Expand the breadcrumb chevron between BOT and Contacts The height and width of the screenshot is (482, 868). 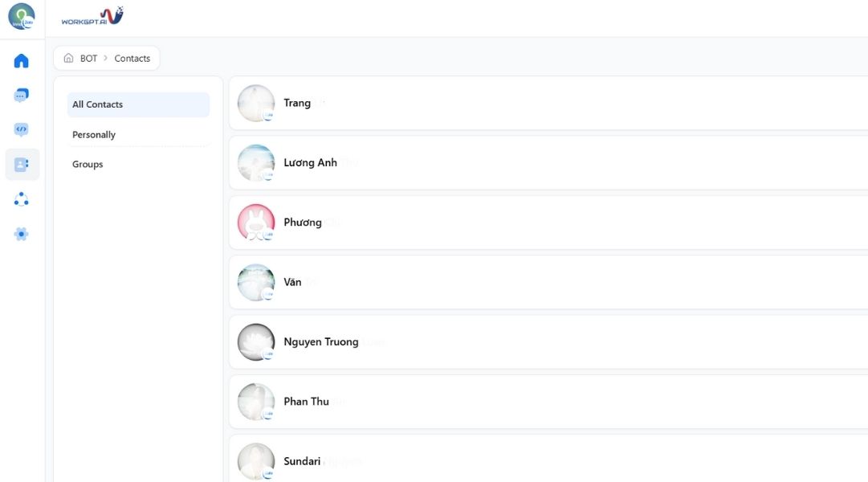(x=106, y=57)
